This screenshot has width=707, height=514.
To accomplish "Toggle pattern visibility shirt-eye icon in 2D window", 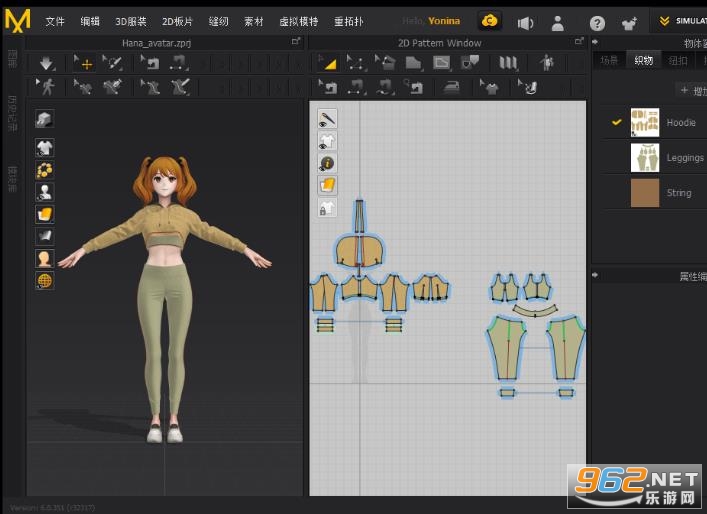I will click(327, 141).
